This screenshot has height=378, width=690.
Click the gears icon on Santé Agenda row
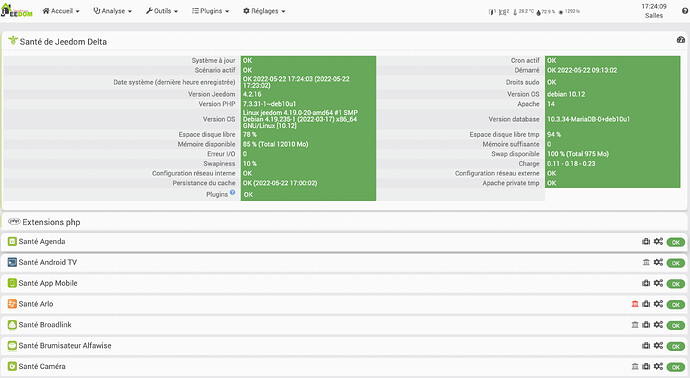point(658,241)
